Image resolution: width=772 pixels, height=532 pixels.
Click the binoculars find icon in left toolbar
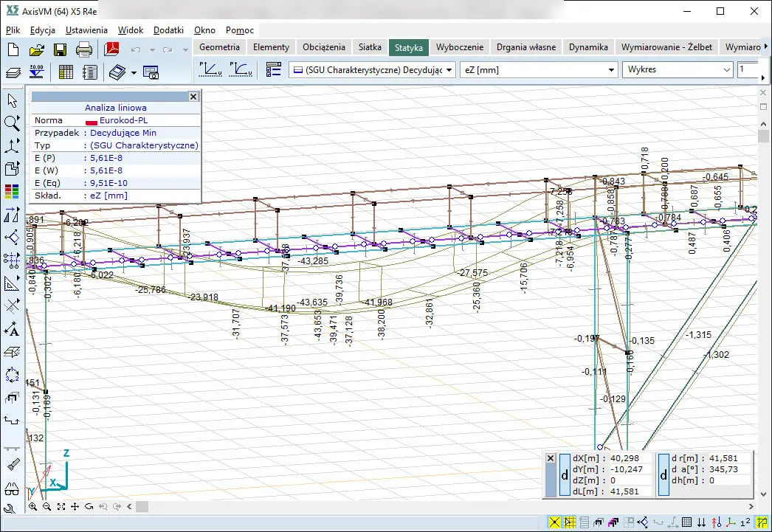tap(12, 488)
